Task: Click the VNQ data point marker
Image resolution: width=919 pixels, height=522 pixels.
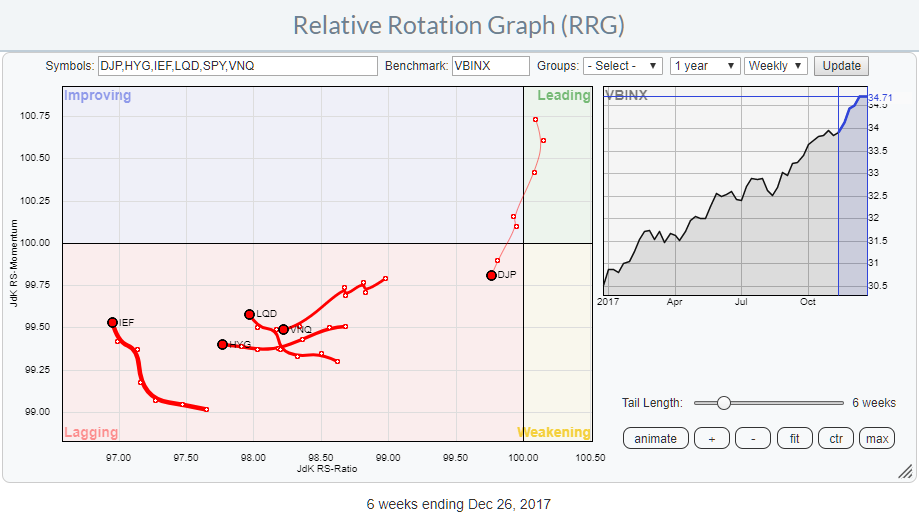Action: pos(283,330)
